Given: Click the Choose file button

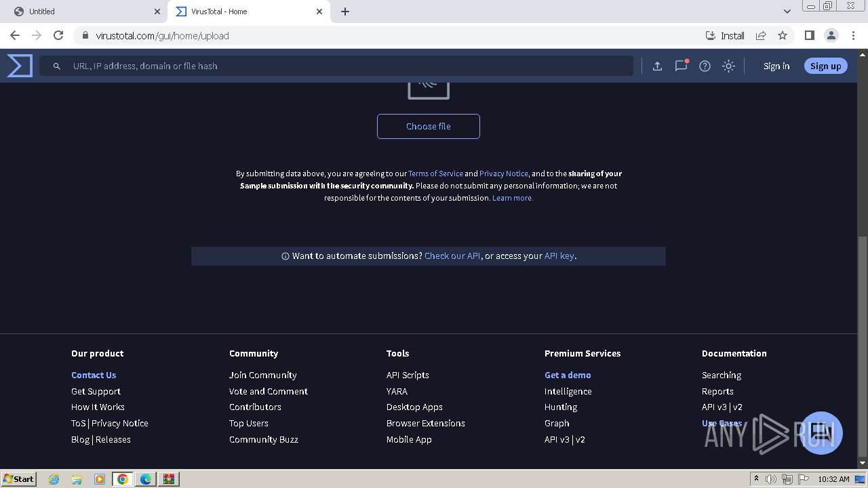Looking at the screenshot, I should click(x=429, y=126).
